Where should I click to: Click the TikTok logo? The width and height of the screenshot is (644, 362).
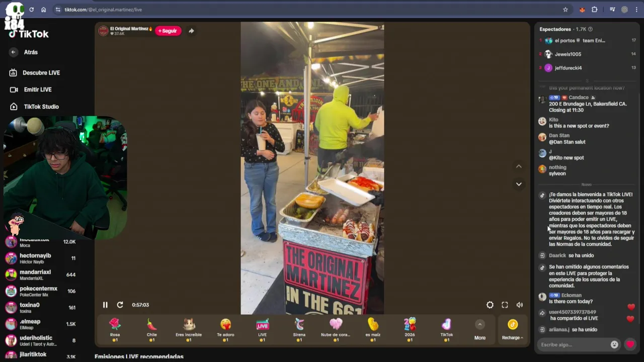(29, 34)
